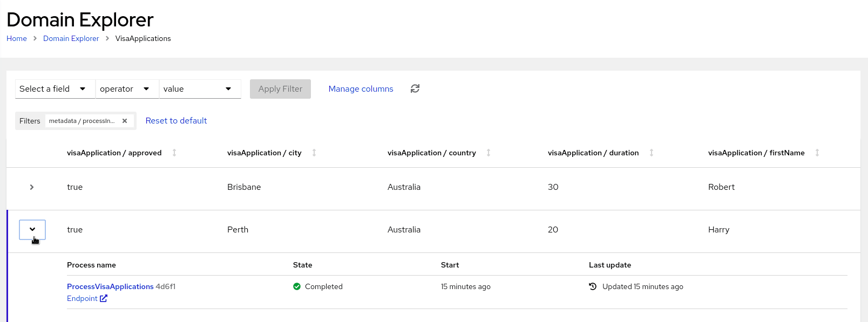Screen dimensions: 868x322
Task: Click the green Completed status icon
Action: pos(297,286)
